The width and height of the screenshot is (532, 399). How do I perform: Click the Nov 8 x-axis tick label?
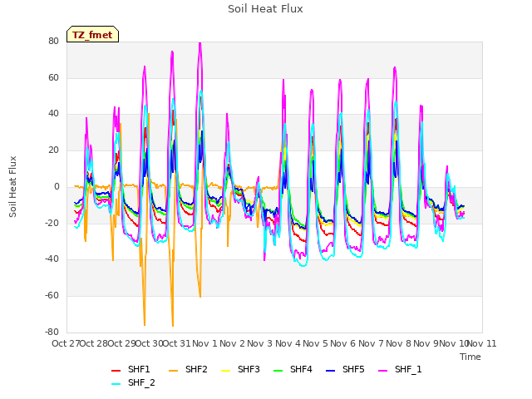pos(398,343)
